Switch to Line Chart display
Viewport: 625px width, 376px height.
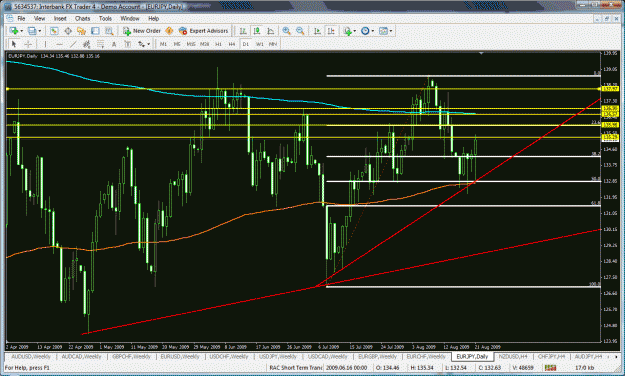tap(270, 31)
